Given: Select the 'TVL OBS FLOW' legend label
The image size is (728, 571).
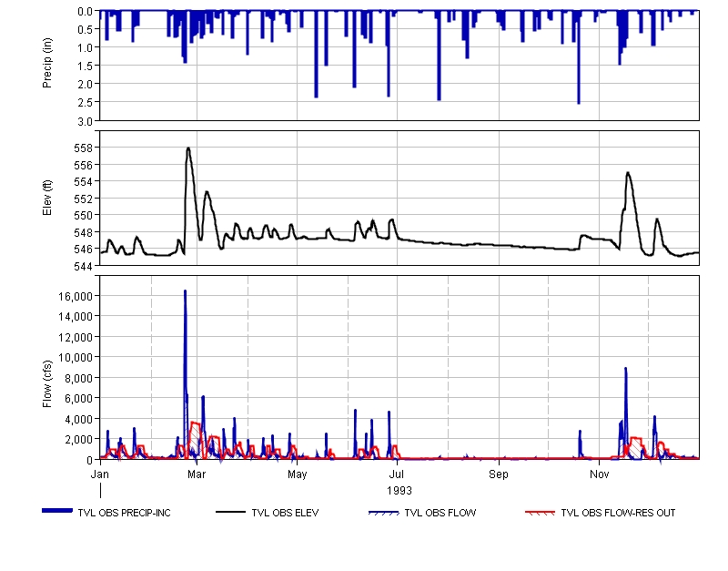Looking at the screenshot, I should 440,513.
